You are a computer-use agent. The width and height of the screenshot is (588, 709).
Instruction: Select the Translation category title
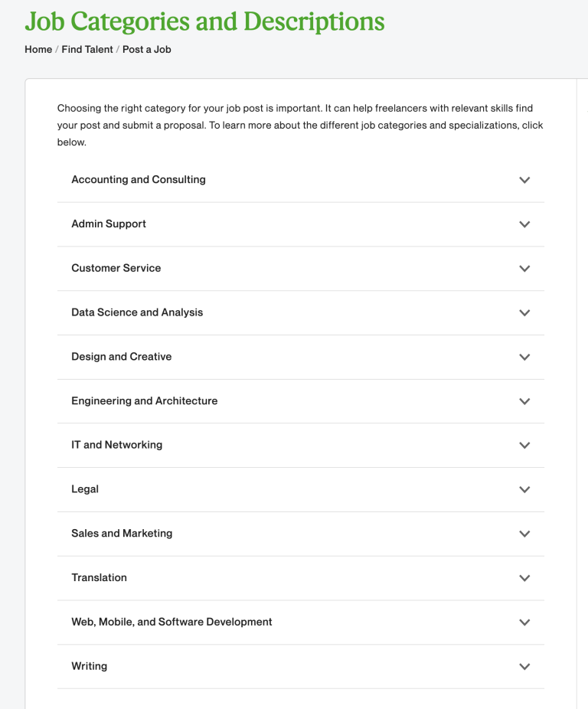tap(99, 578)
